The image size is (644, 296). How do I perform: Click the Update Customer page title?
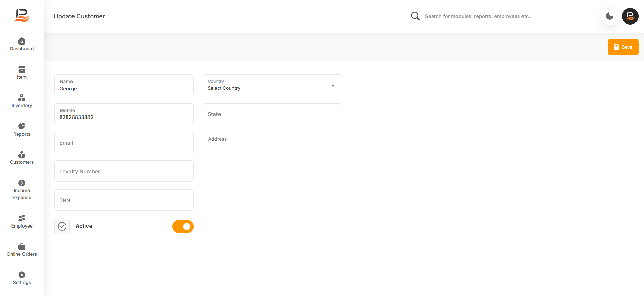coord(79,16)
